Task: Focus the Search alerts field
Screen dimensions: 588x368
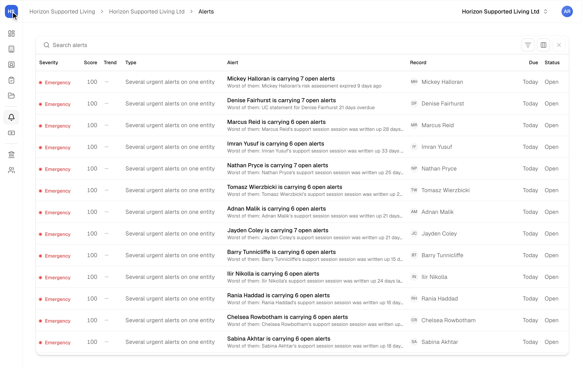Action: pyautogui.click(x=280, y=45)
